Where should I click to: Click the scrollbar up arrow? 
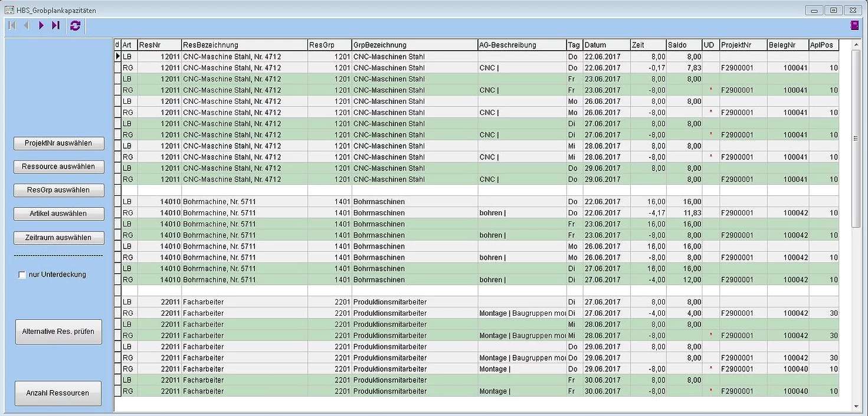pyautogui.click(x=856, y=44)
